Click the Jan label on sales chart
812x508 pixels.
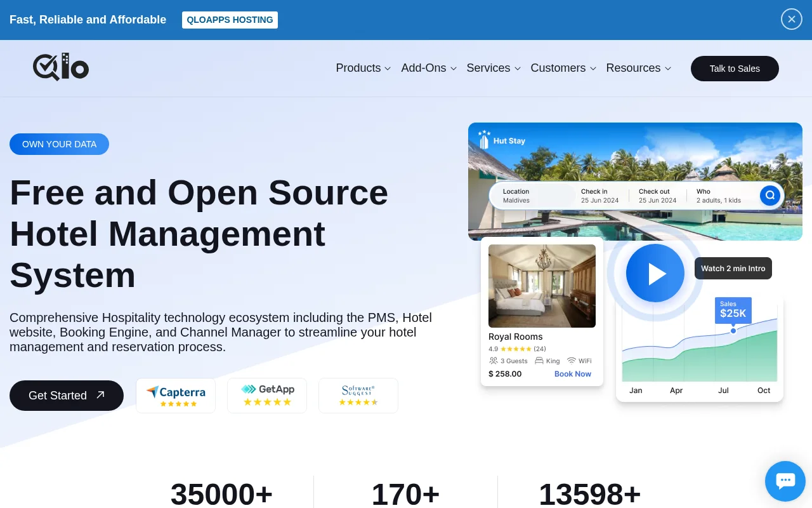pos(636,391)
